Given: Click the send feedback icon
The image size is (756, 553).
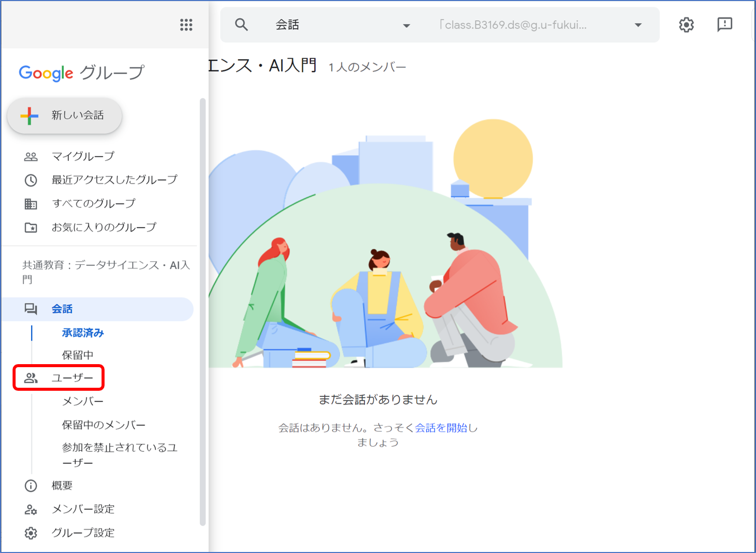Looking at the screenshot, I should pyautogui.click(x=724, y=25).
